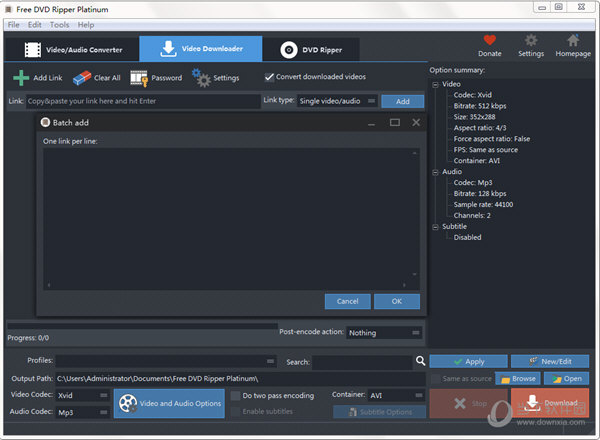
Task: Select 'Size: 352x288' tree row
Action: 474,117
